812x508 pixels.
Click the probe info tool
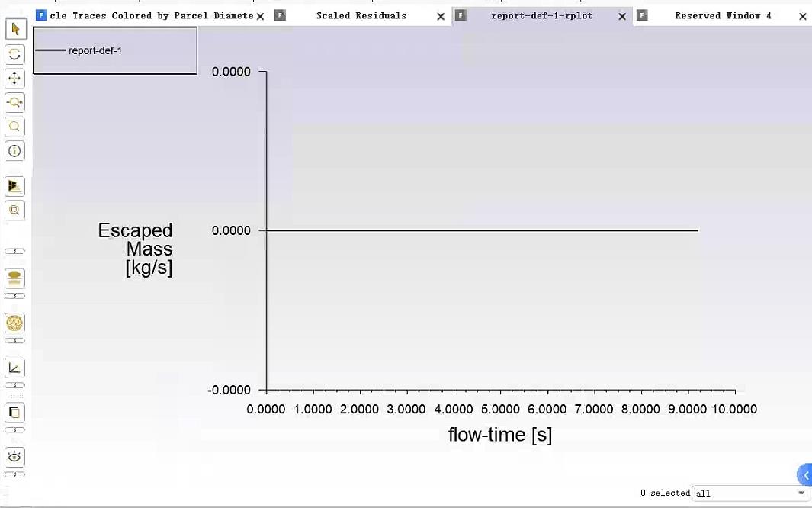(x=14, y=151)
